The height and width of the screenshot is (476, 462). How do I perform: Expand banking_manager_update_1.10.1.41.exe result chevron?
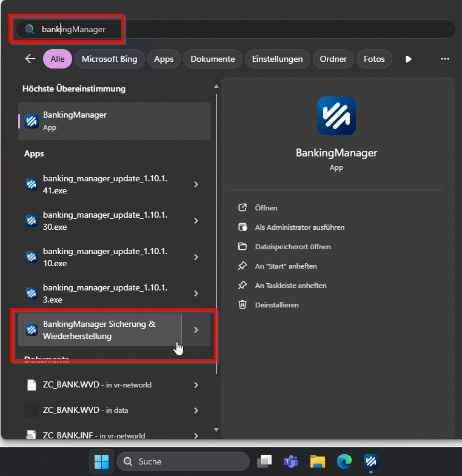coord(196,184)
